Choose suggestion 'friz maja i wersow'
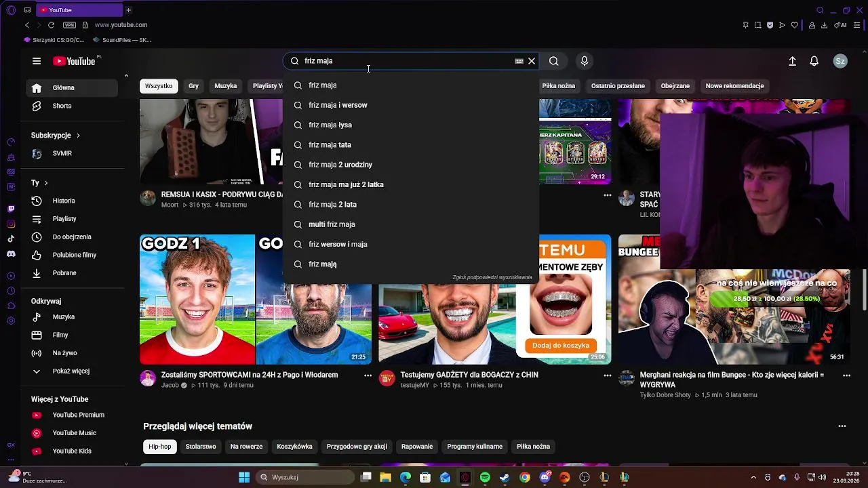Viewport: 868px width, 488px height. point(412,105)
